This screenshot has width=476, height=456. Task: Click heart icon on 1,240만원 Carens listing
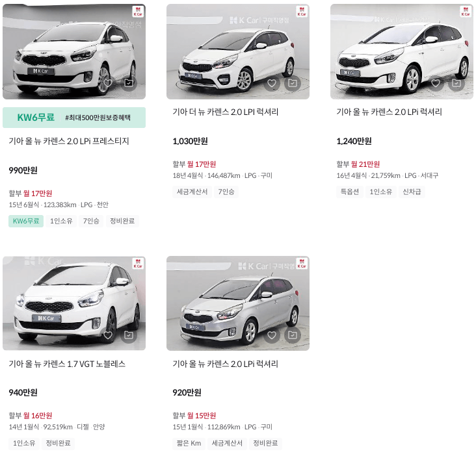click(x=436, y=82)
